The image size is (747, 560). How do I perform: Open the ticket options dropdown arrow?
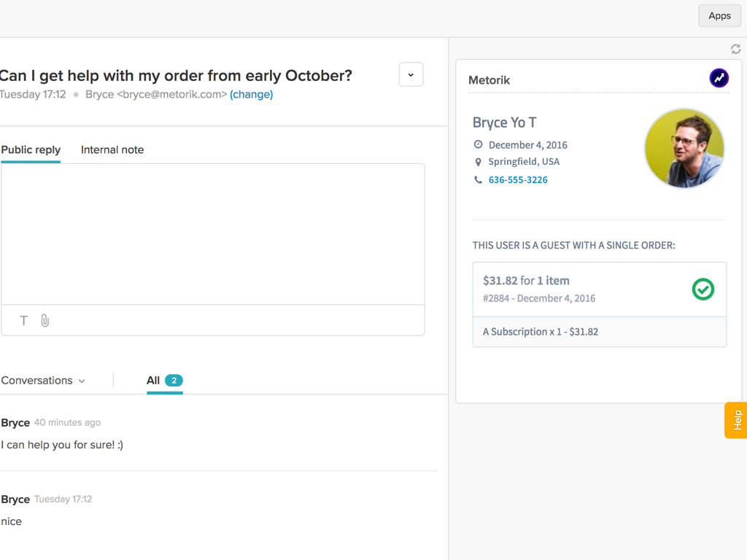click(x=411, y=75)
